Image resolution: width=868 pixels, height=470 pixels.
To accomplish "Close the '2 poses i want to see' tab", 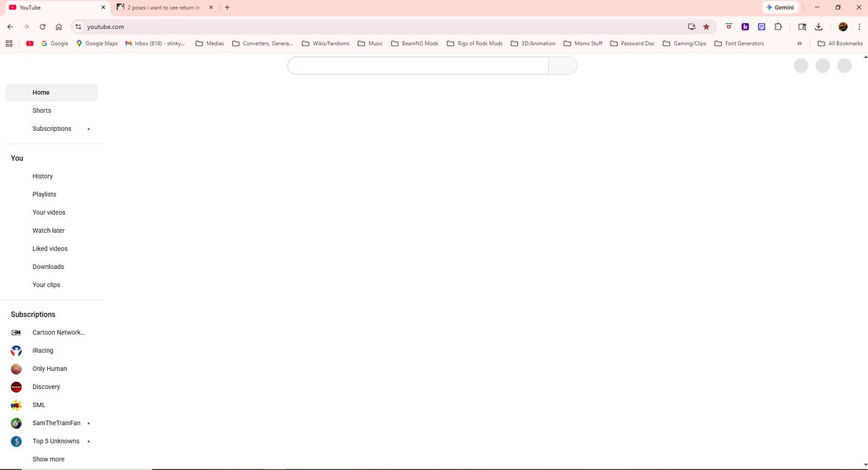I will click(x=210, y=7).
